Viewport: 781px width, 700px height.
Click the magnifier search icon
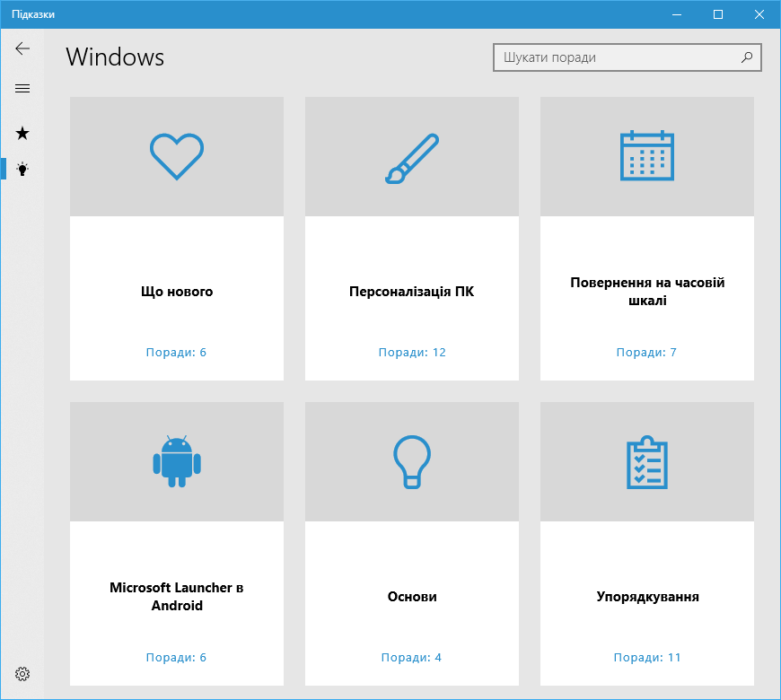point(747,57)
